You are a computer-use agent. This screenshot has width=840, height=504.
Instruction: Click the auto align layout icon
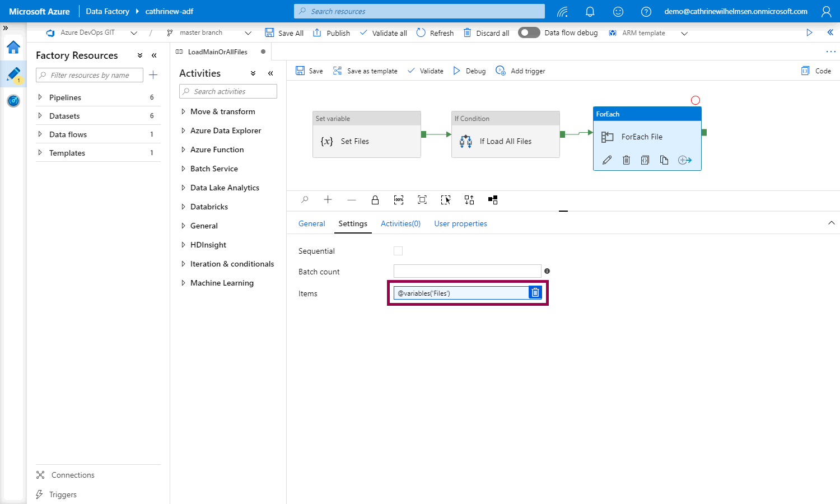469,200
